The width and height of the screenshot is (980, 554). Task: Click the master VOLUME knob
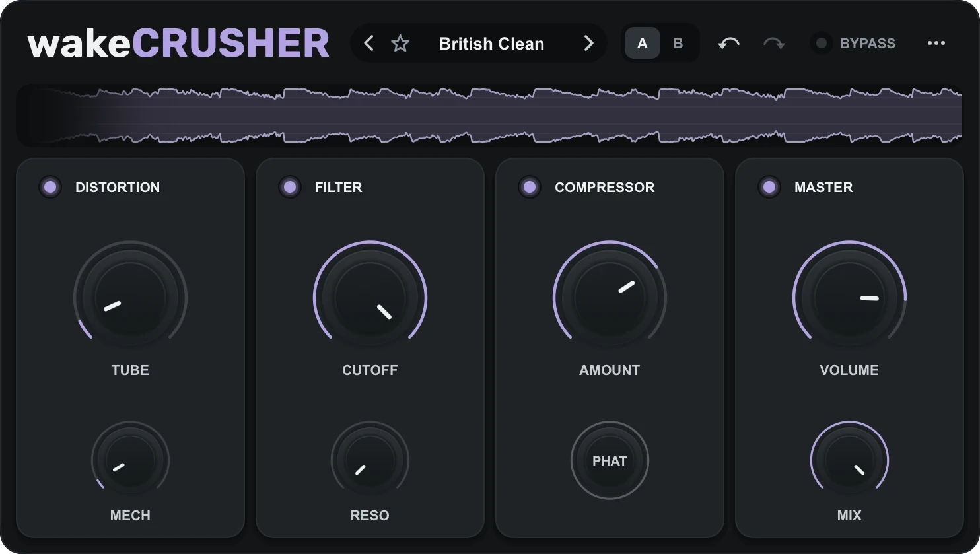click(849, 298)
